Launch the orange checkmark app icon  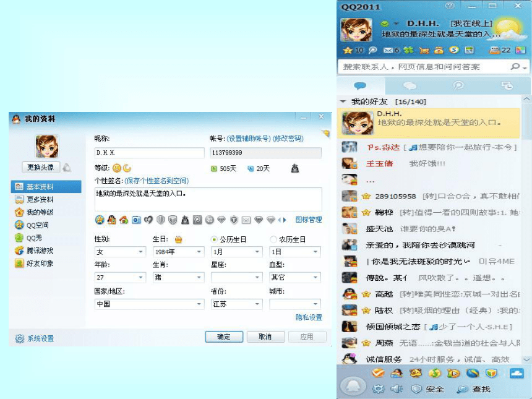(378, 373)
